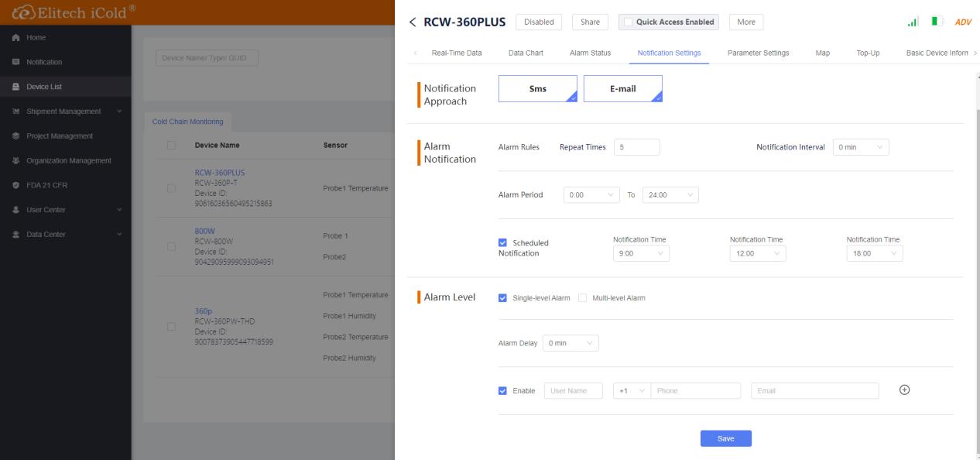Click the ADV badge
This screenshot has width=980, height=460.
963,22
